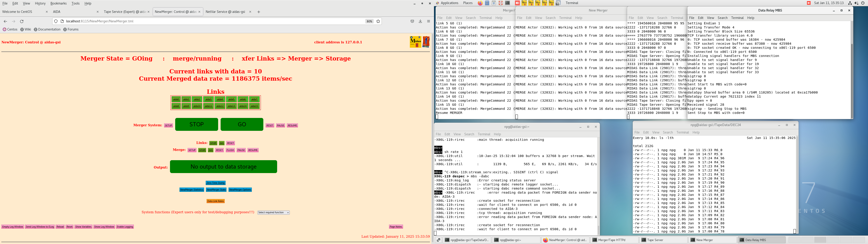The image size is (868, 244).
Task: Open Bookmarks menu in Firefox menu bar
Action: tap(58, 3)
